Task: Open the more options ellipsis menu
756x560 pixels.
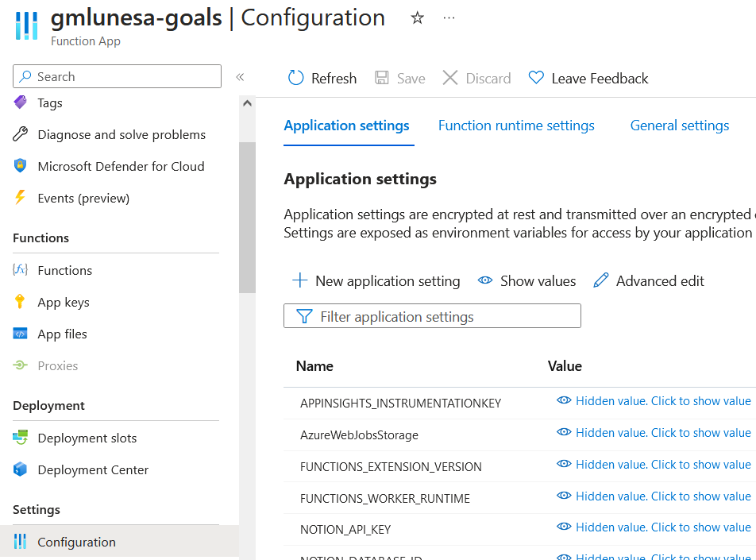Action: click(449, 17)
